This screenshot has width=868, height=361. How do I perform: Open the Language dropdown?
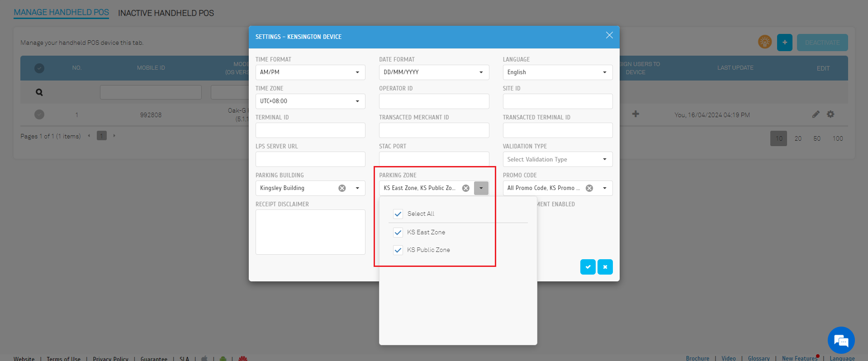(557, 72)
